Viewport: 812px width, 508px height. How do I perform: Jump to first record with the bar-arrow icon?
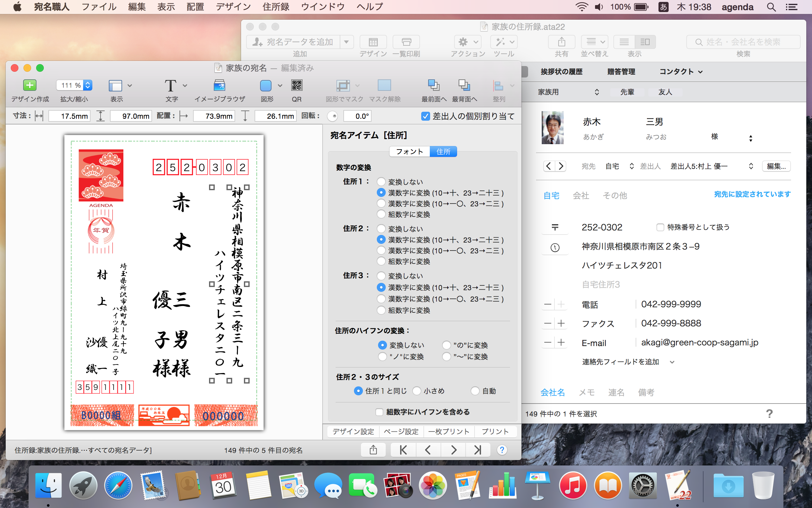(403, 450)
